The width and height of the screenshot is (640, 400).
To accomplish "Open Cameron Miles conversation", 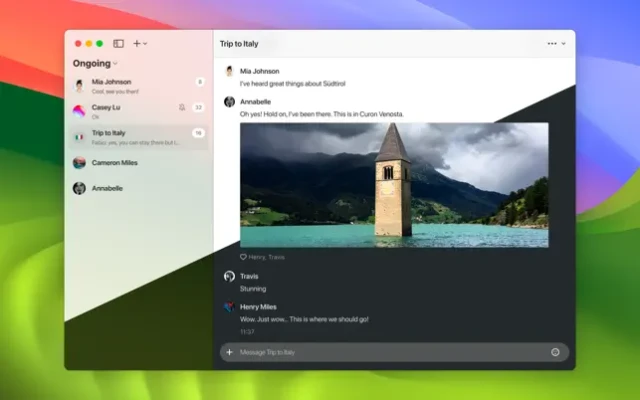I will (139, 162).
